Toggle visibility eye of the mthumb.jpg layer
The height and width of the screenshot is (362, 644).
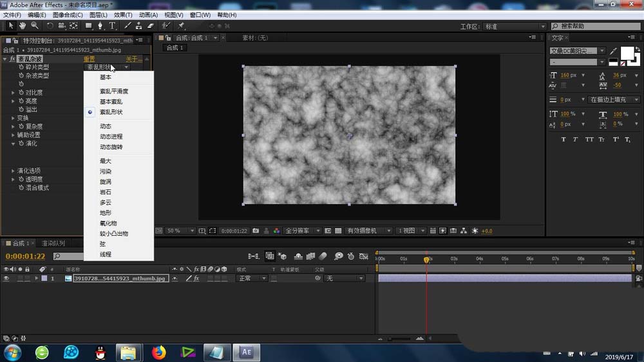[x=6, y=278]
